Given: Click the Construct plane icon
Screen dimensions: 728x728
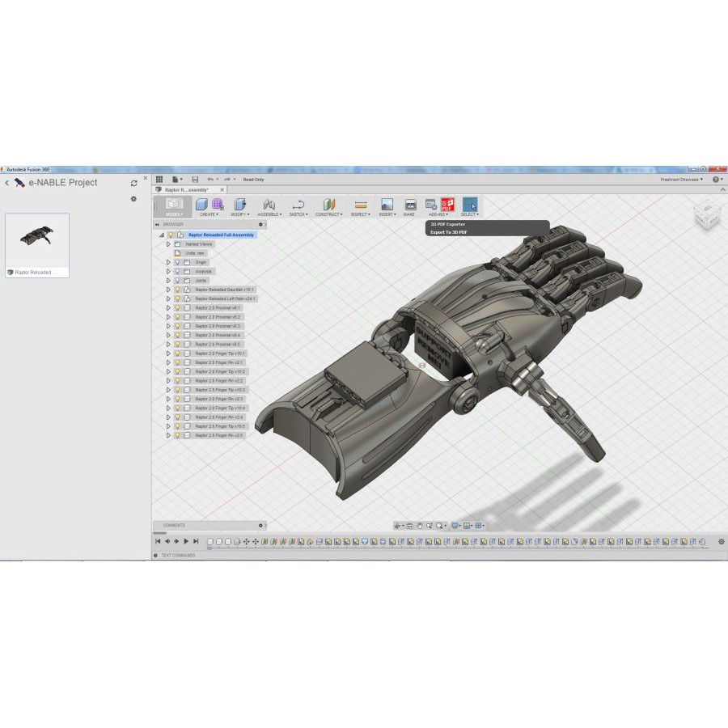Looking at the screenshot, I should 328,205.
